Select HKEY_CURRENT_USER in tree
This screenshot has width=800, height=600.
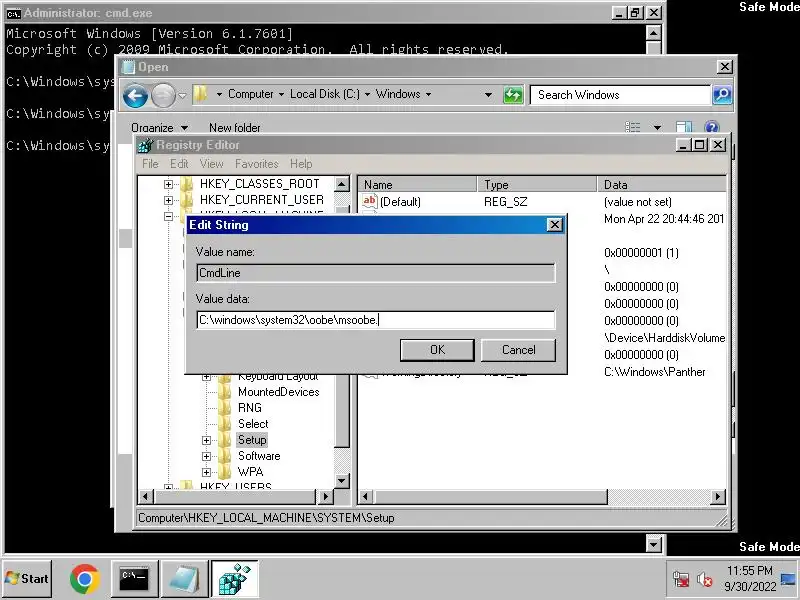point(262,199)
